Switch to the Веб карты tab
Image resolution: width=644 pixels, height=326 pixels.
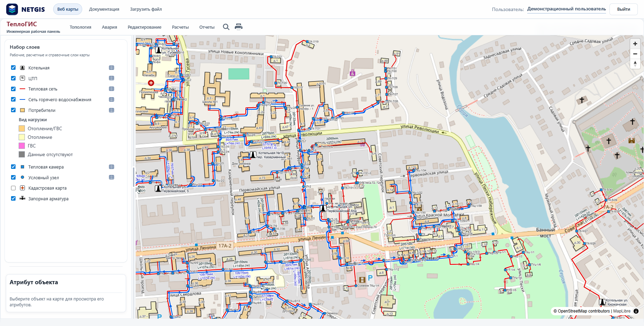[x=68, y=9]
